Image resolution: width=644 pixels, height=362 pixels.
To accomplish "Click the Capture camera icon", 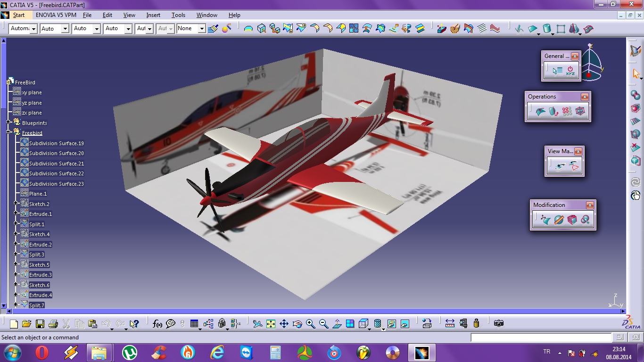I will pyautogui.click(x=499, y=323).
